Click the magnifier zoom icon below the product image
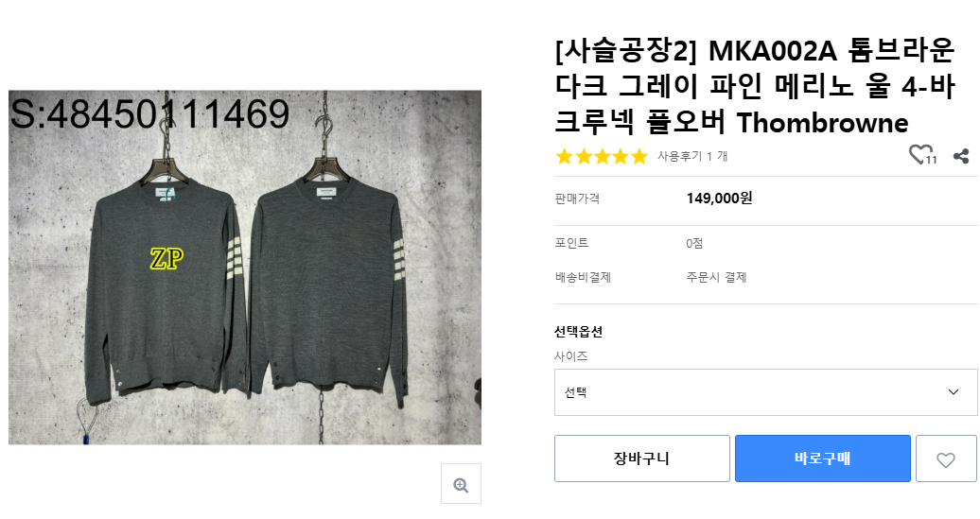Screen dimensions: 980x519 click(x=461, y=484)
